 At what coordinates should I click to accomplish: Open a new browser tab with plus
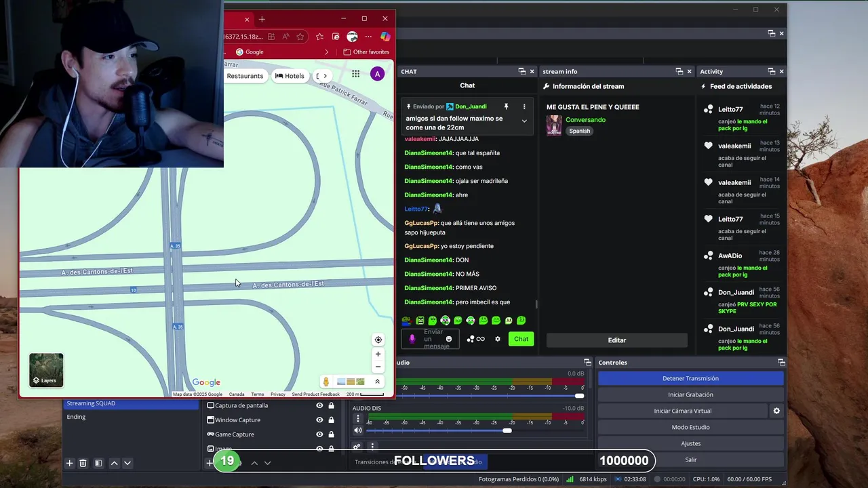tap(262, 19)
